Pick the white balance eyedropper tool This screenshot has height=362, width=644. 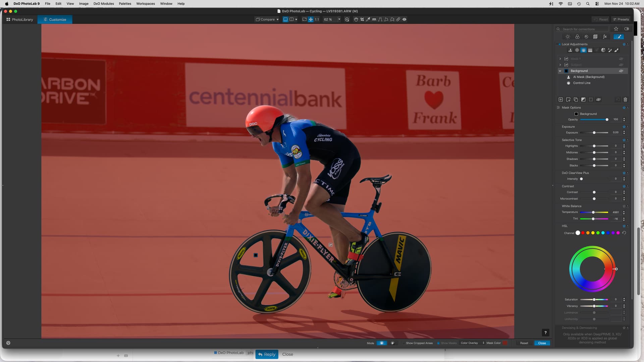368,19
